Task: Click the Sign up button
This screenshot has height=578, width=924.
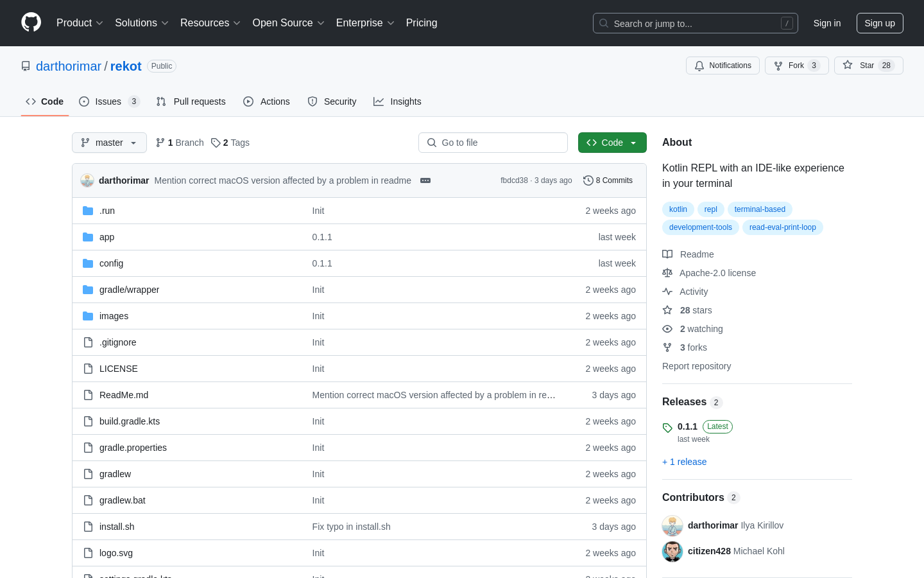Action: coord(880,23)
